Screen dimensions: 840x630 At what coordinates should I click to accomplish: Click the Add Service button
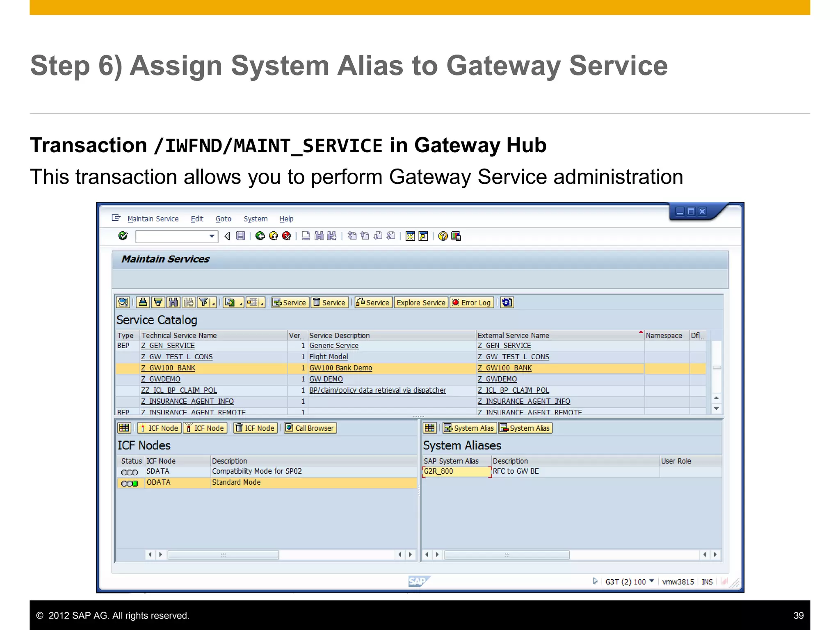290,302
